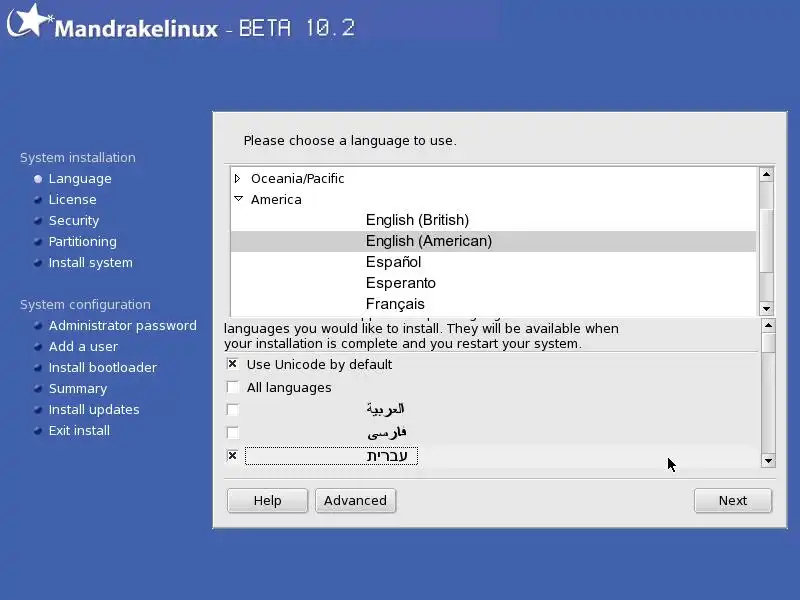800x600 pixels.
Task: Expand the Oceania/Pacific tree node
Action: pyautogui.click(x=238, y=179)
